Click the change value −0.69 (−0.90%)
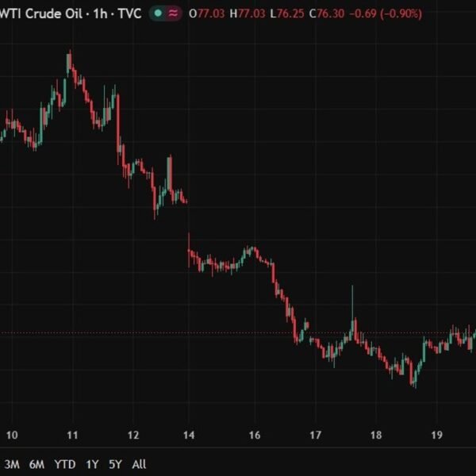 (386, 13)
